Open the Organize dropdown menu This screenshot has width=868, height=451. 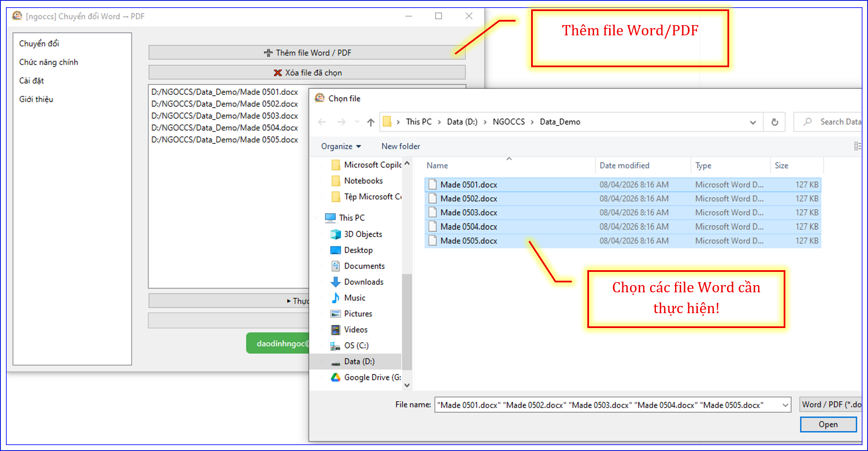pyautogui.click(x=341, y=146)
